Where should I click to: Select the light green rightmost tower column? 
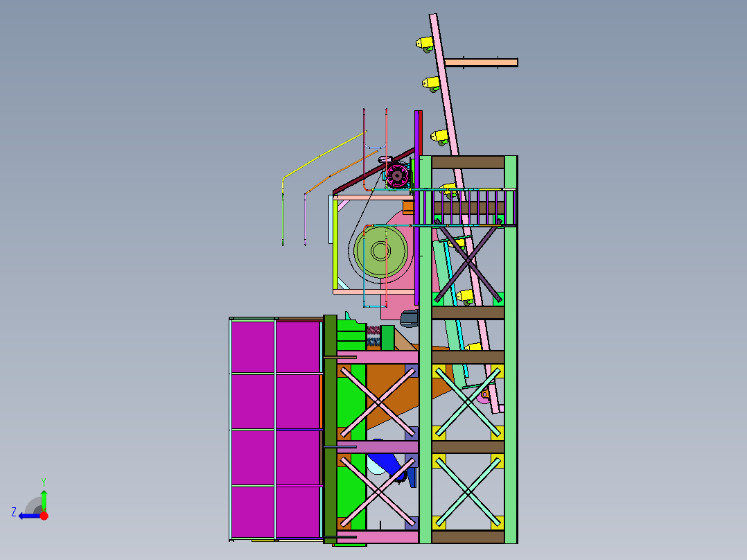(x=511, y=349)
